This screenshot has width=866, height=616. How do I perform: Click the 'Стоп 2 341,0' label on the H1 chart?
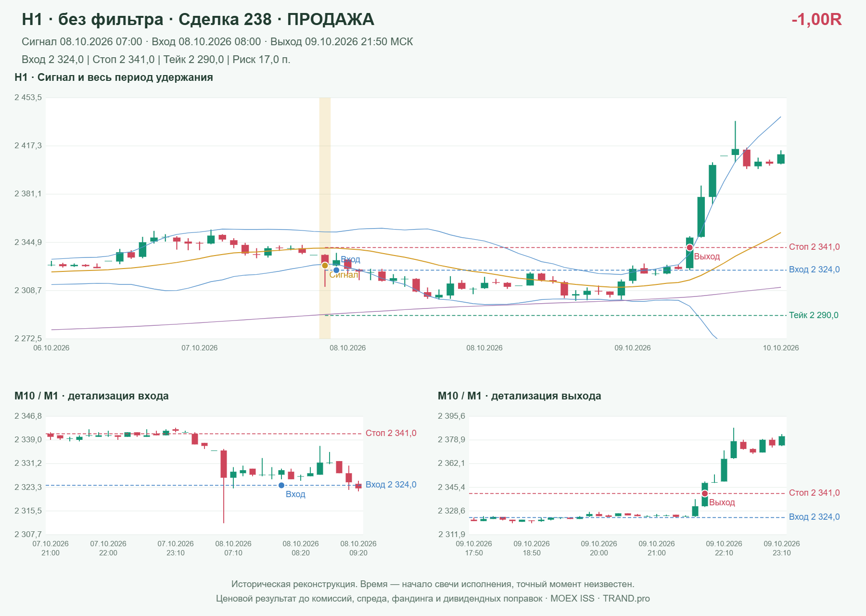(x=815, y=247)
